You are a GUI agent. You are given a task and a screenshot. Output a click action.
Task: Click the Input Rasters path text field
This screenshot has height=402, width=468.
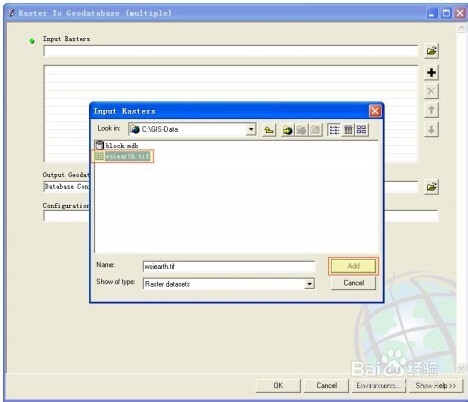tap(230, 51)
